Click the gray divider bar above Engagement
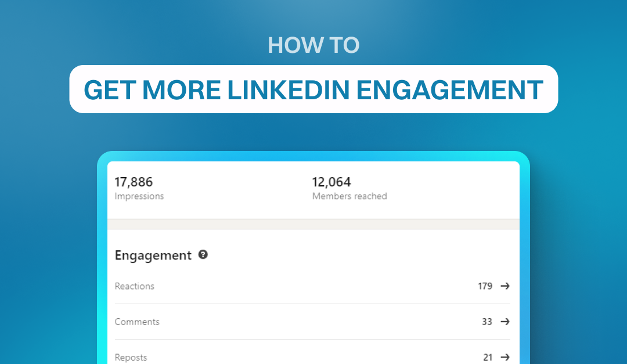The height and width of the screenshot is (364, 627). (x=313, y=224)
